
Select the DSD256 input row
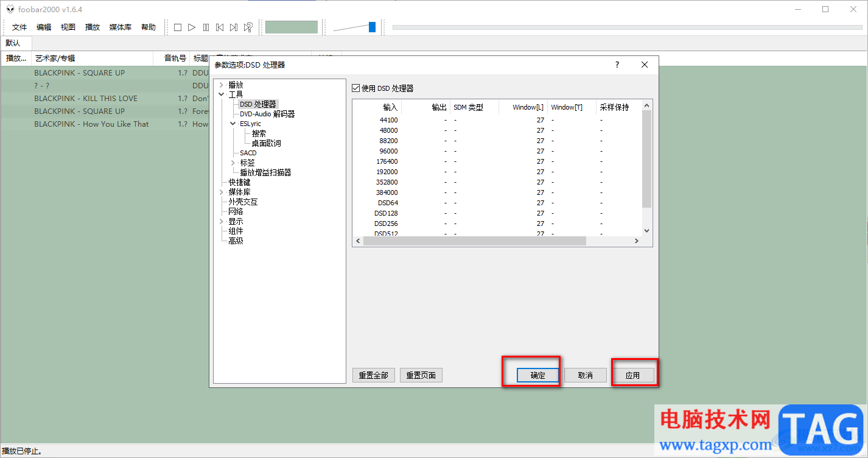point(497,224)
